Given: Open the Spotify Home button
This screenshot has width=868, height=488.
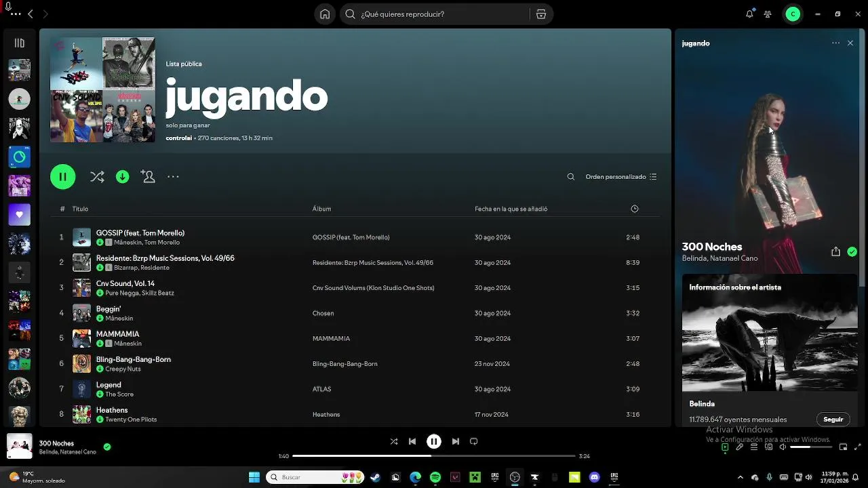Looking at the screenshot, I should (x=325, y=14).
